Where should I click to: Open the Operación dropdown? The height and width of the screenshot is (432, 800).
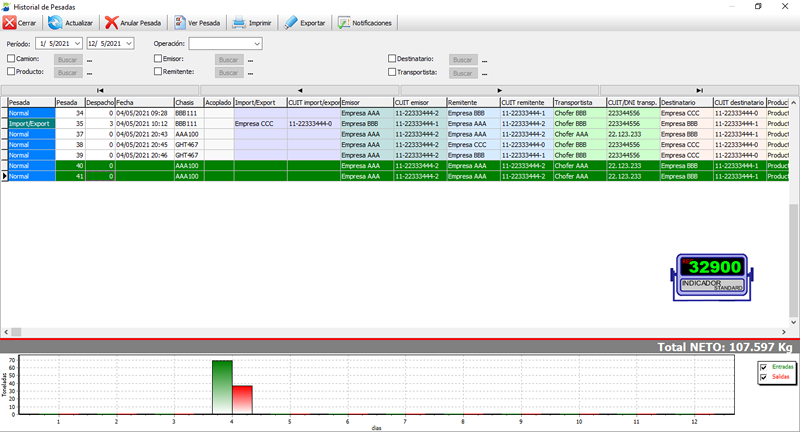[256, 44]
